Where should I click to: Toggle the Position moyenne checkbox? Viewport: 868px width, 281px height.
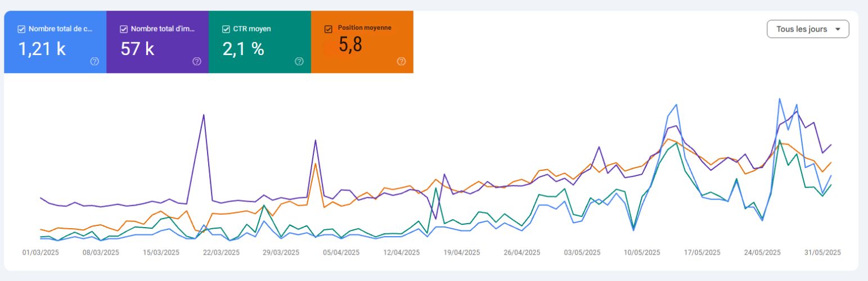329,29
